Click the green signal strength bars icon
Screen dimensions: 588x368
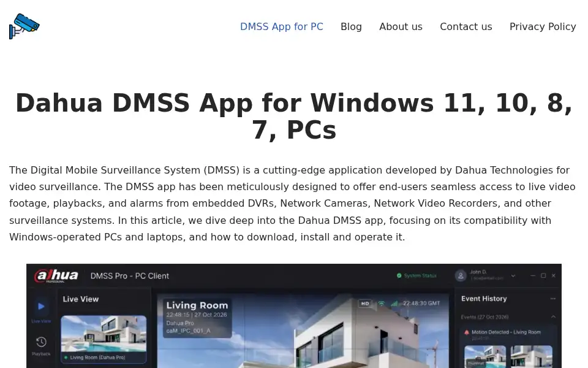(x=394, y=304)
